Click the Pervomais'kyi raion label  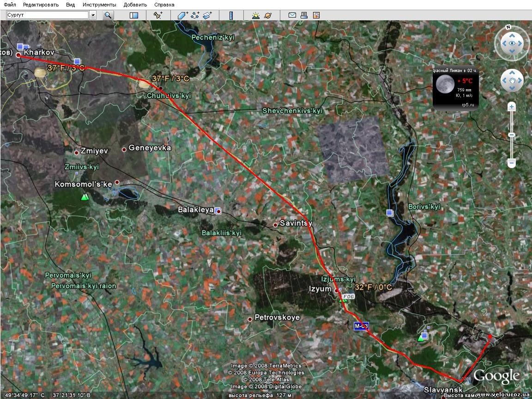(x=84, y=286)
